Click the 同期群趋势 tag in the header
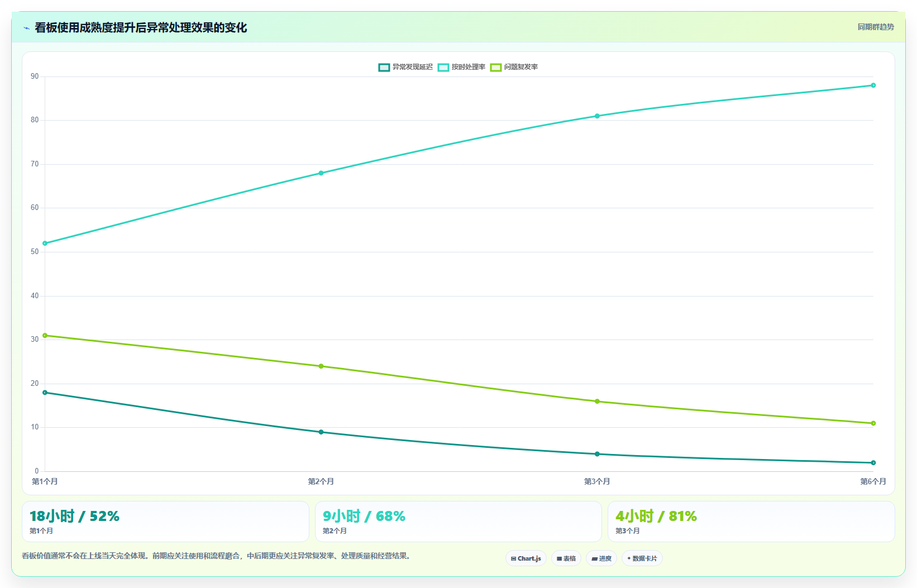This screenshot has height=588, width=917. coord(876,27)
